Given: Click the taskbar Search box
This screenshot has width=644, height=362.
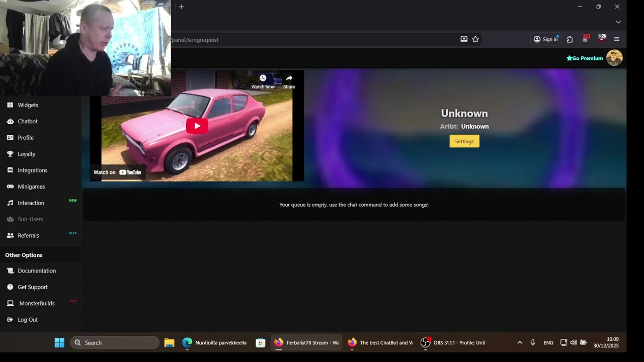Looking at the screenshot, I should tap(114, 343).
